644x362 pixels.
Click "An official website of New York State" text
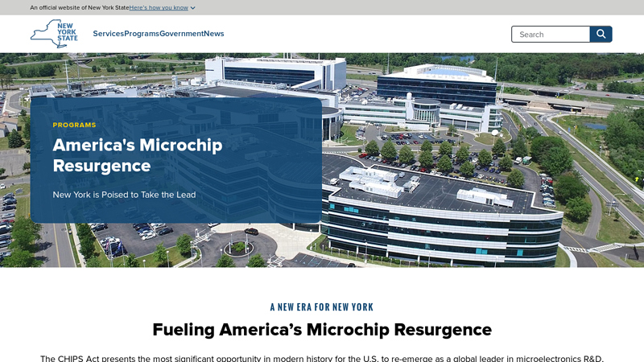tap(79, 7)
